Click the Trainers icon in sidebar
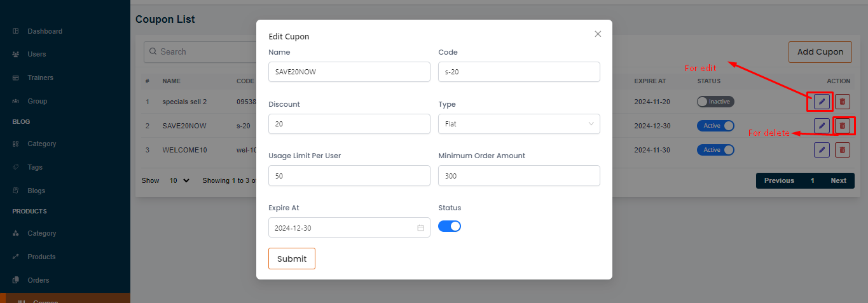The width and height of the screenshot is (868, 303). pos(15,77)
